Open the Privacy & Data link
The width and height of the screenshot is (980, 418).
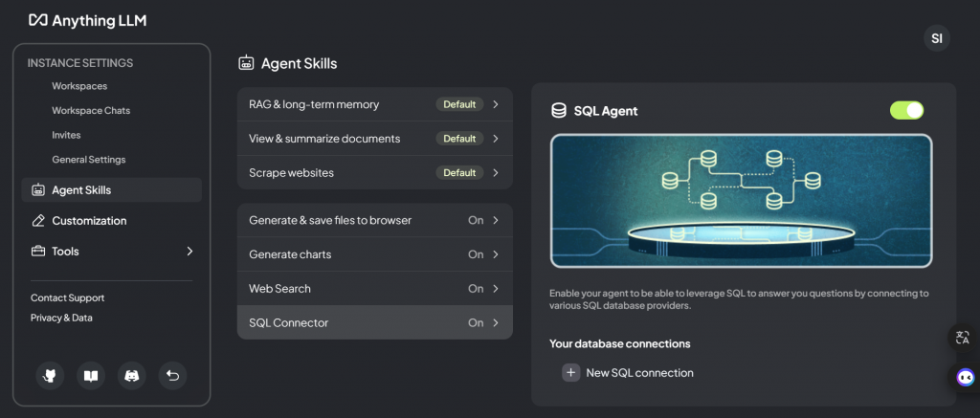(61, 318)
